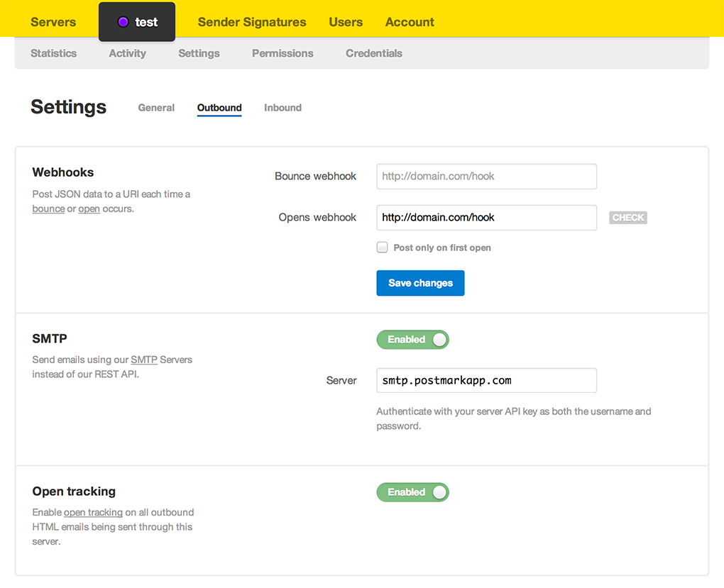Open the Inbound settings tab
The image size is (724, 588).
click(x=283, y=107)
